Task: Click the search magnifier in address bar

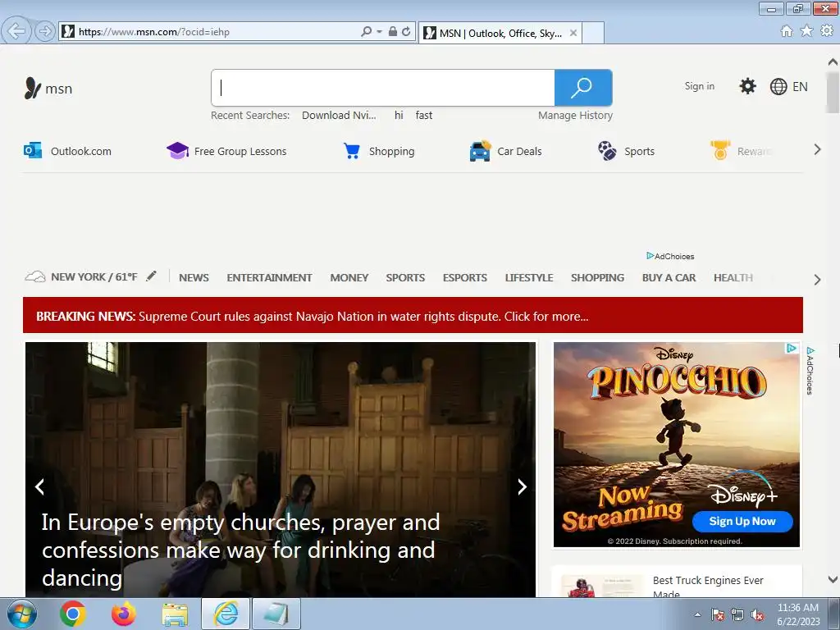Action: 367,32
